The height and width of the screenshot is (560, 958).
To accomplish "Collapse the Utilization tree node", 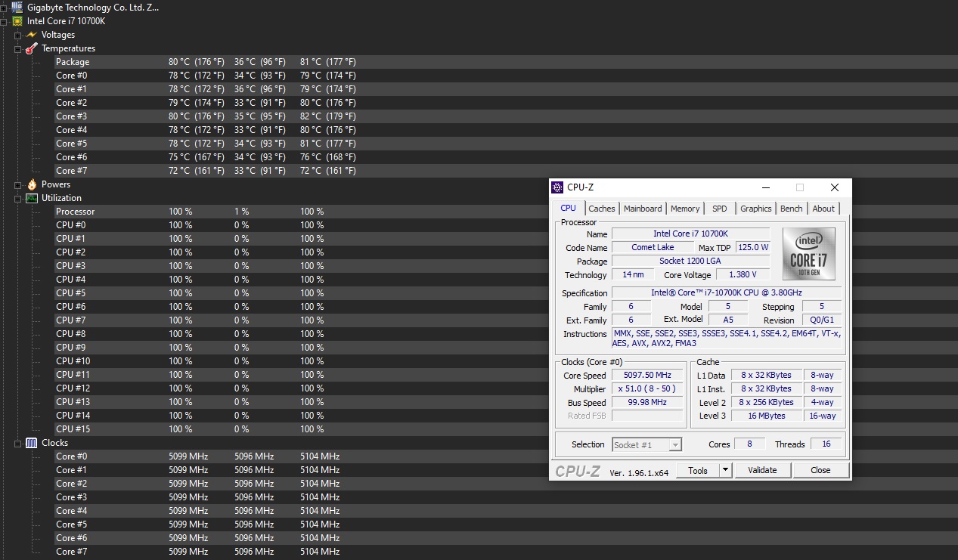I will 17,198.
